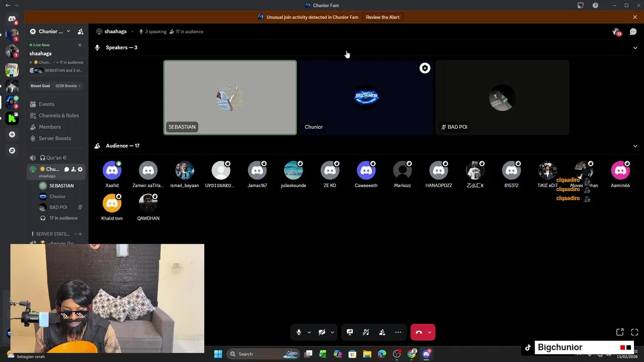Close the unusual join activity banner
Image resolution: width=644 pixels, height=362 pixels.
tap(635, 17)
